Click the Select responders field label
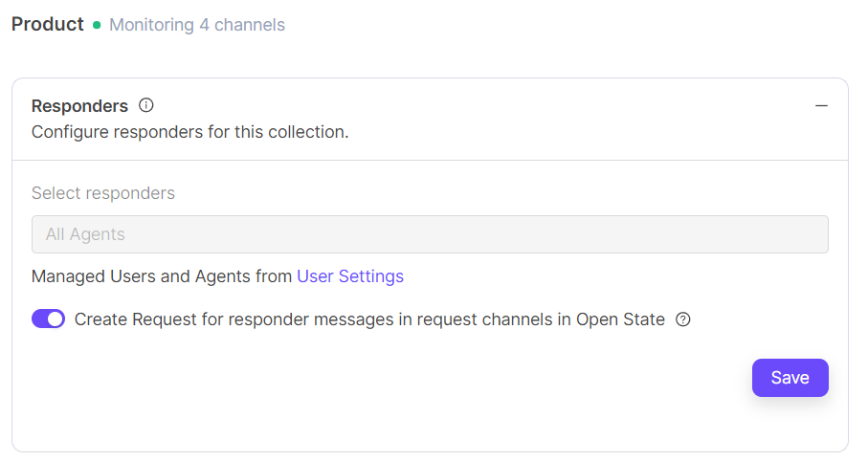Viewport: 868px width, 462px height. [x=103, y=193]
